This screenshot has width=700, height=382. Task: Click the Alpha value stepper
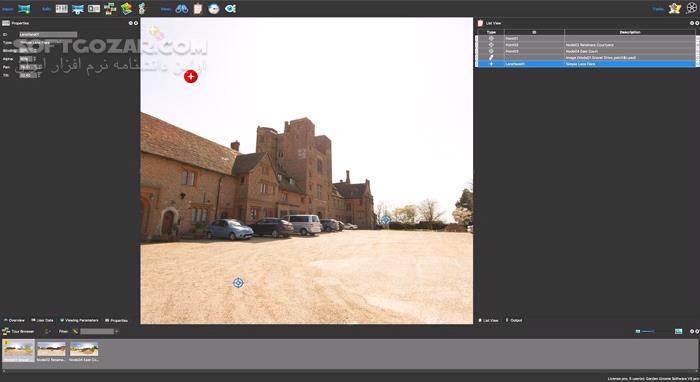point(34,58)
